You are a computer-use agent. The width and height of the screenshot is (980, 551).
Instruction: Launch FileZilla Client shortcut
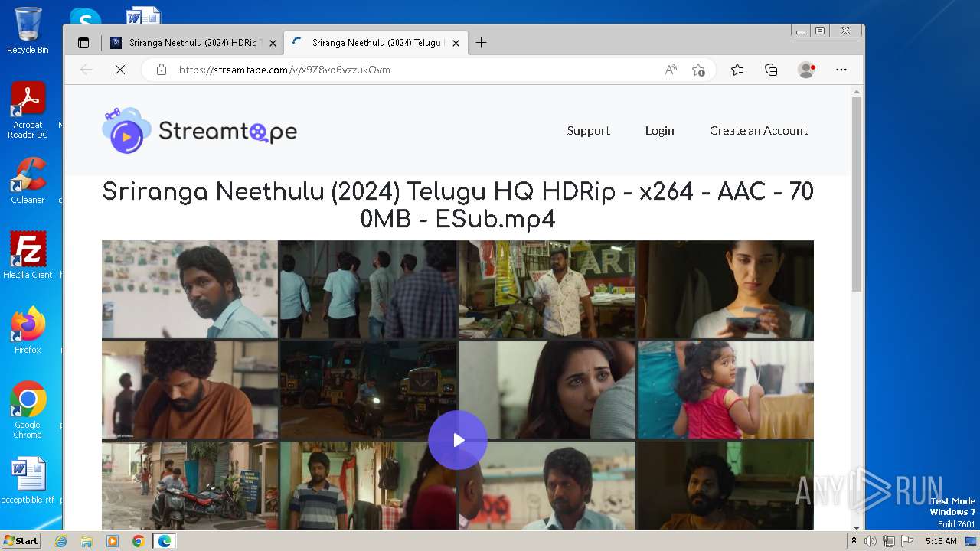[x=28, y=256]
